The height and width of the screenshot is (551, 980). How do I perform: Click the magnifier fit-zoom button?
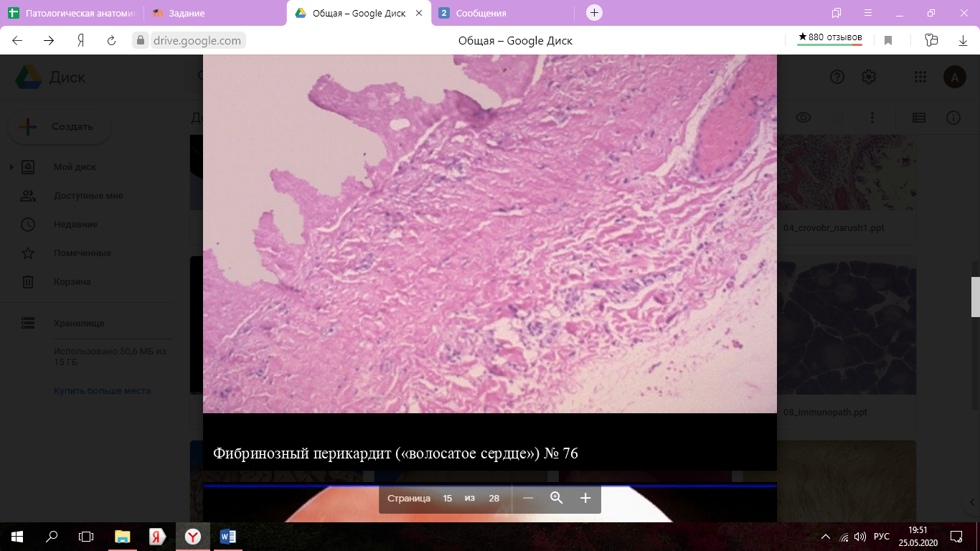click(x=557, y=498)
